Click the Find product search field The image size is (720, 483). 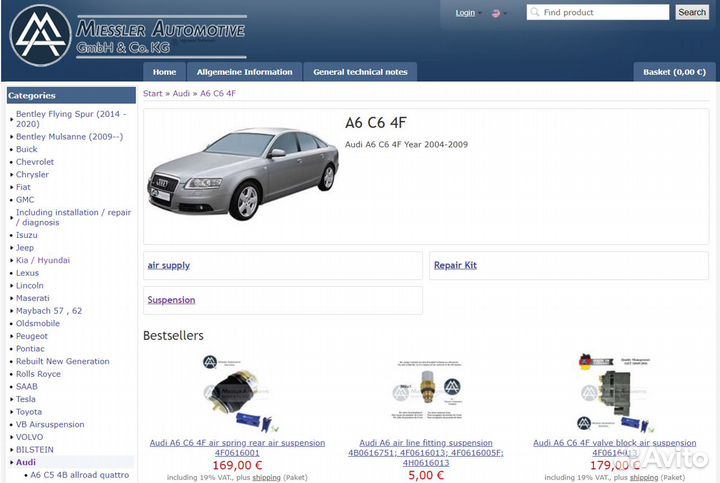[597, 12]
